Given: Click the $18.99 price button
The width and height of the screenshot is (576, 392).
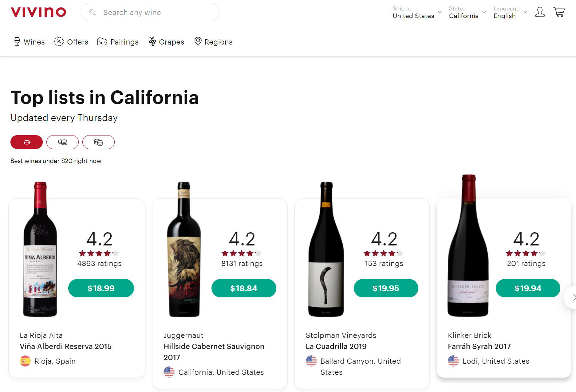Looking at the screenshot, I should click(x=101, y=288).
